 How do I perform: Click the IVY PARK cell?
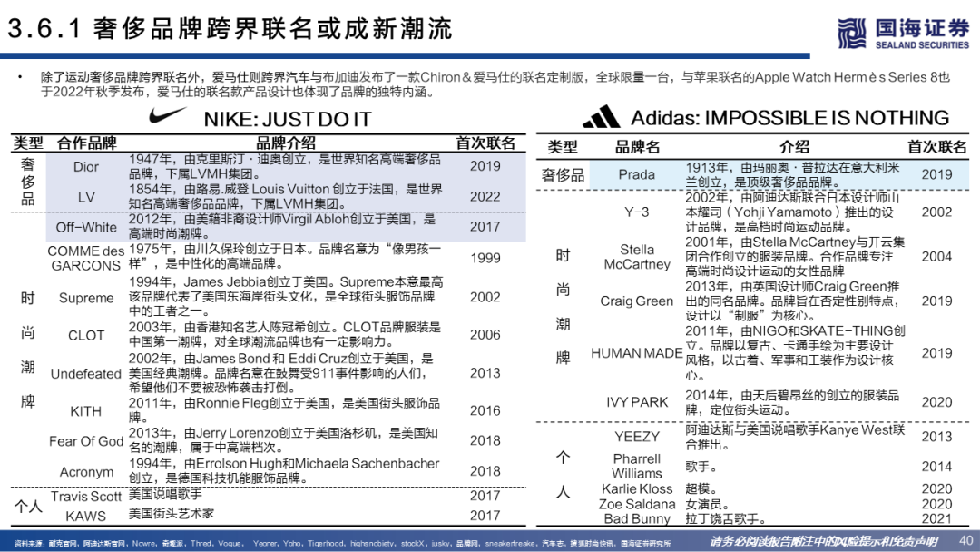pyautogui.click(x=637, y=402)
